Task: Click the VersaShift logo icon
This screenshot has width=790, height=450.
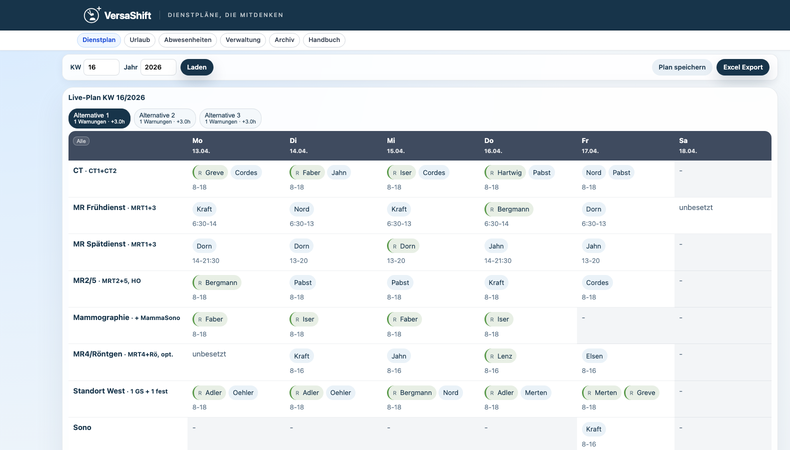Action: (x=92, y=15)
